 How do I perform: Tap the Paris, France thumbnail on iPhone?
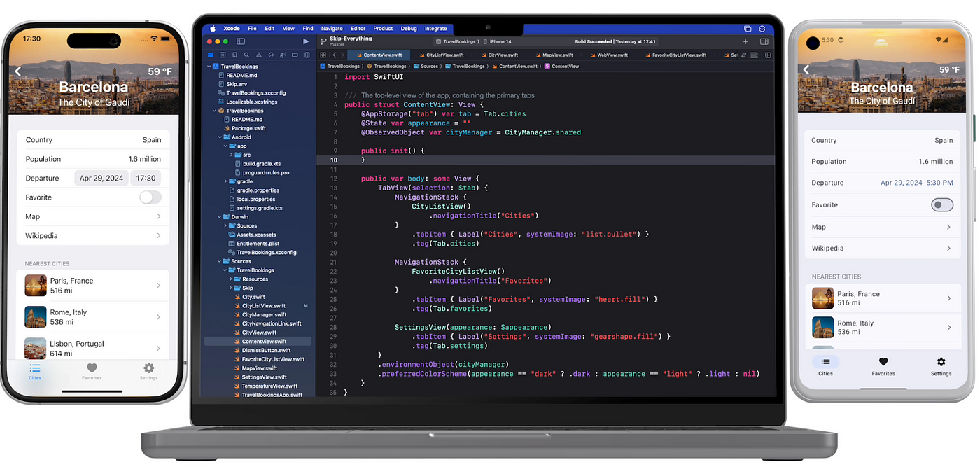[x=36, y=285]
